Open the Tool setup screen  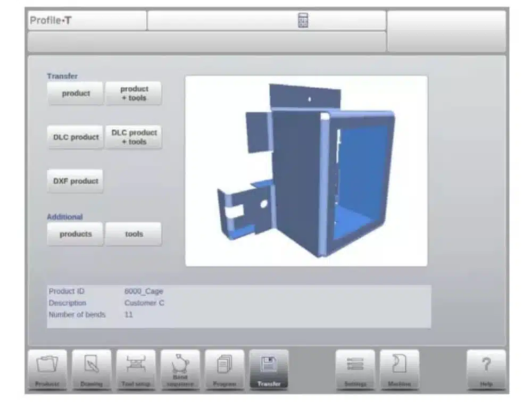point(136,370)
